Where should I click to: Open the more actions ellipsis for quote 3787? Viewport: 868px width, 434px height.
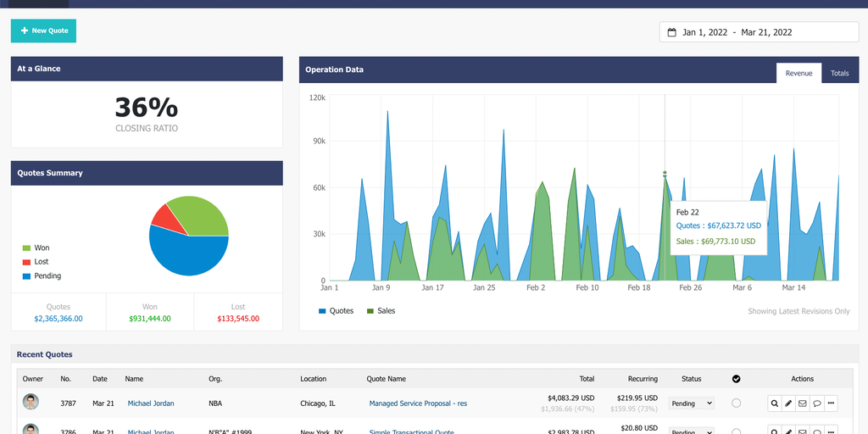point(831,403)
